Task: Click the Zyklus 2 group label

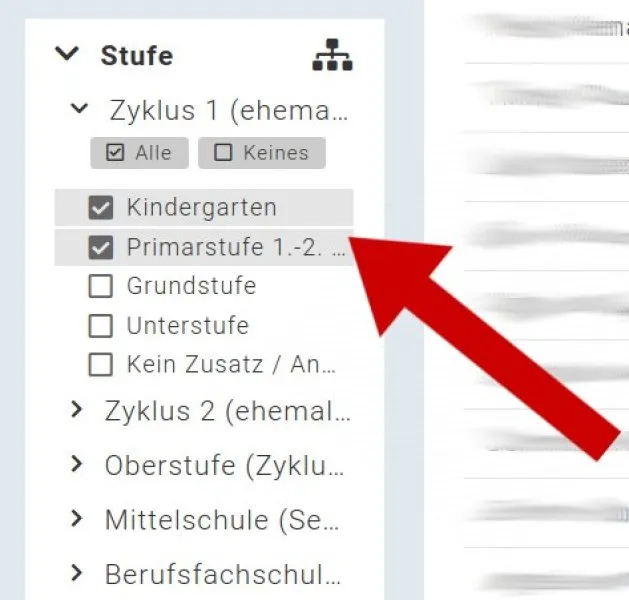Action: pyautogui.click(x=227, y=411)
